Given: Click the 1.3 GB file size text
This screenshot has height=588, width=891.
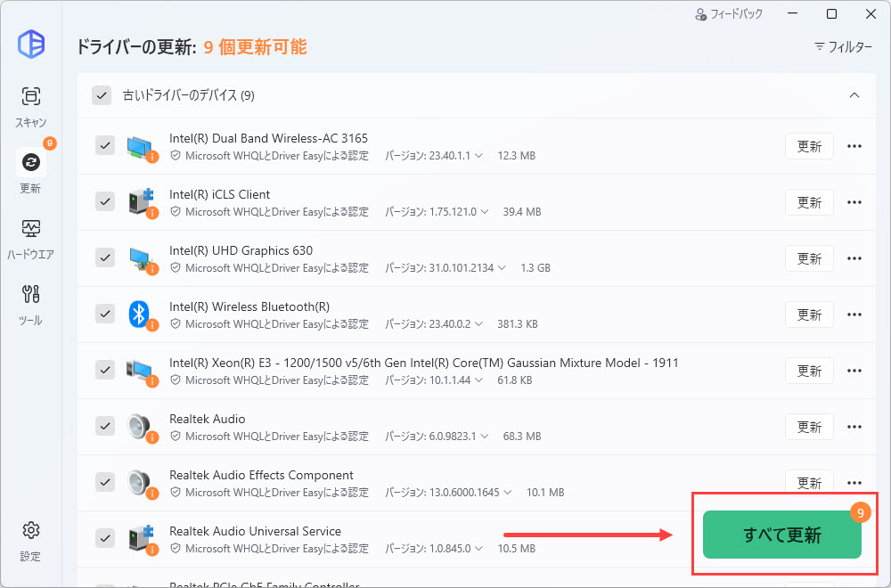Looking at the screenshot, I should (x=535, y=268).
